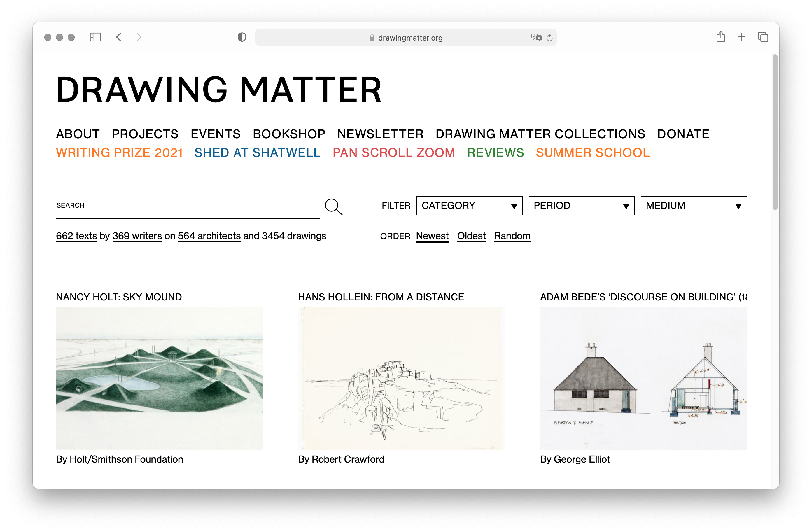Image resolution: width=812 pixels, height=532 pixels.
Task: Open the BOOKSHOP menu item
Action: point(289,134)
